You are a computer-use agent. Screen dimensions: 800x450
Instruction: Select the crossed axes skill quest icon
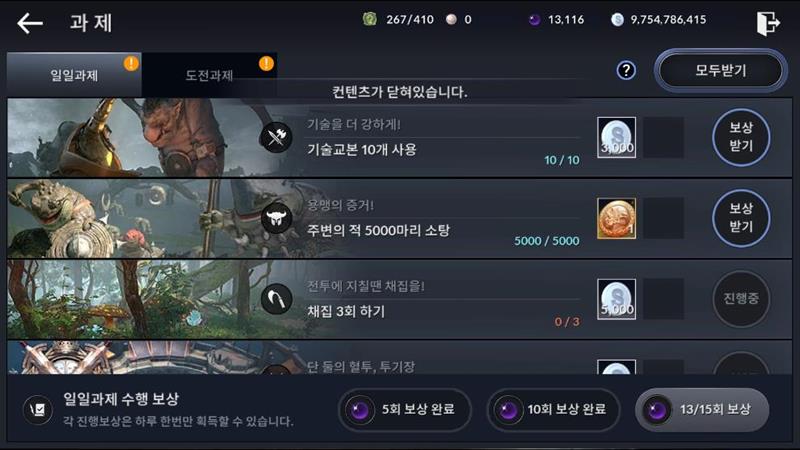[277, 137]
